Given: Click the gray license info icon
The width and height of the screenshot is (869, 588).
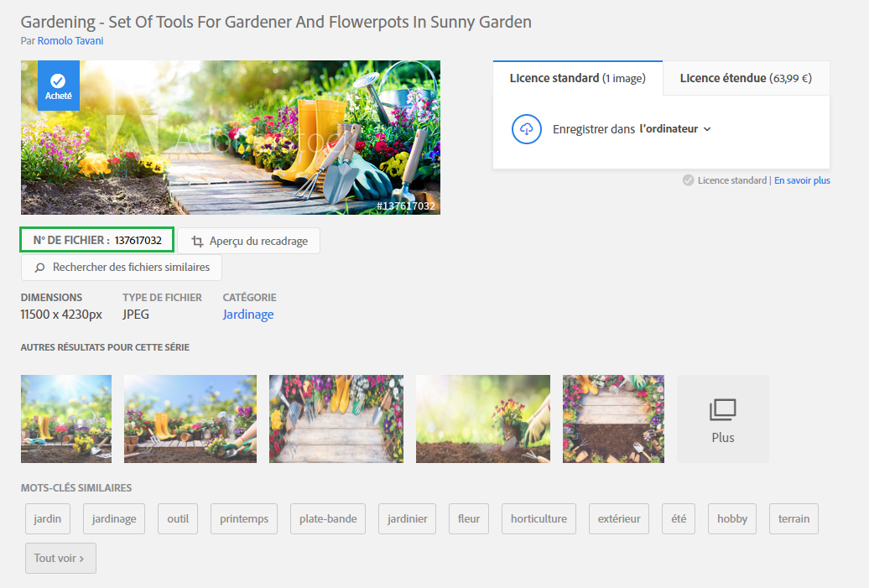Looking at the screenshot, I should click(688, 180).
